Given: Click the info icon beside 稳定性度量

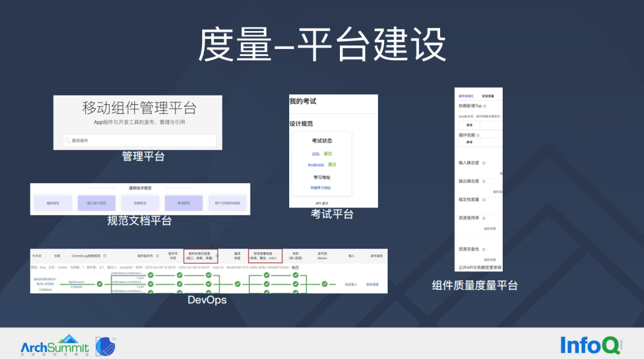Looking at the screenshot, I should [x=483, y=200].
